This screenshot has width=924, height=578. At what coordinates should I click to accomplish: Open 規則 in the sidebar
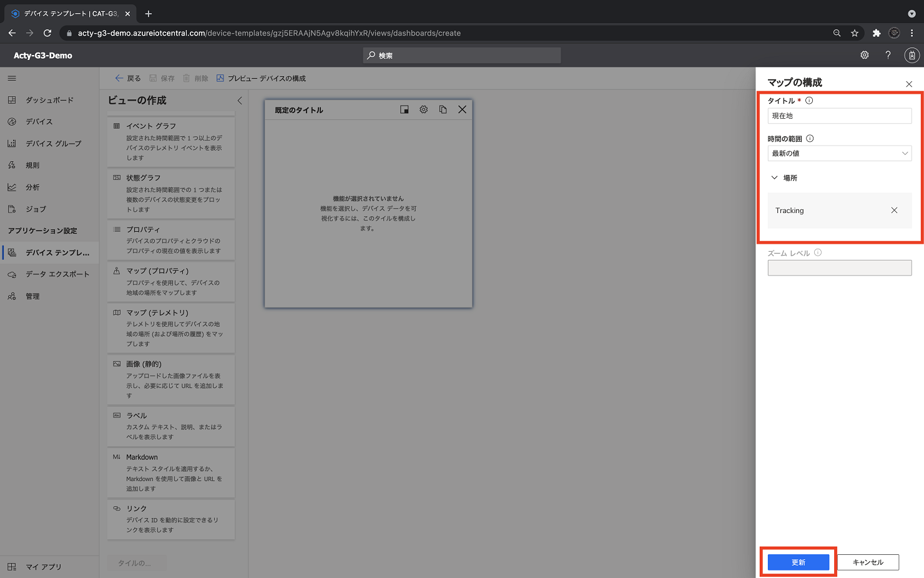click(x=49, y=166)
